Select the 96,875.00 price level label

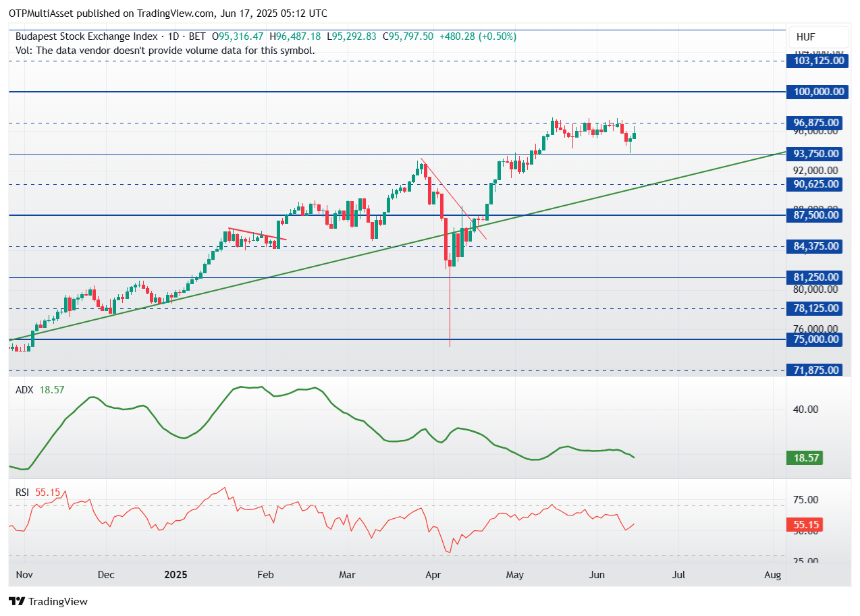[816, 123]
